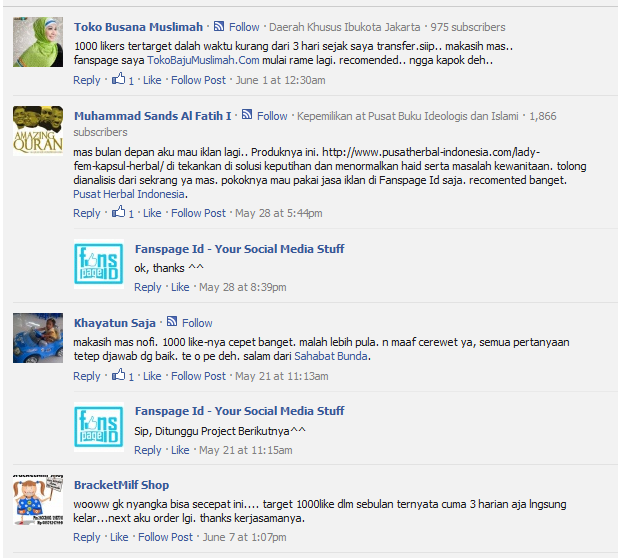The height and width of the screenshot is (558, 621).
Task: Click the follow feed icon beside Khayatun Saja
Action: pyautogui.click(x=172, y=321)
